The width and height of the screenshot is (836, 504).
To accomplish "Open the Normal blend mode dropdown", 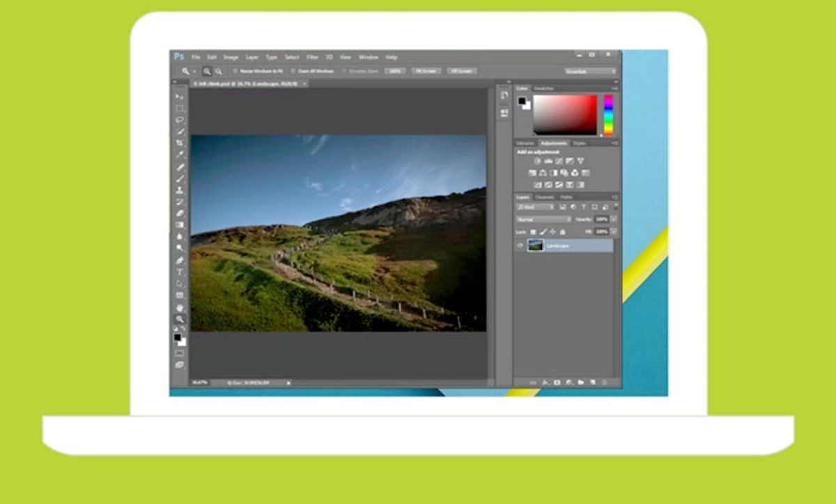I will pyautogui.click(x=543, y=219).
